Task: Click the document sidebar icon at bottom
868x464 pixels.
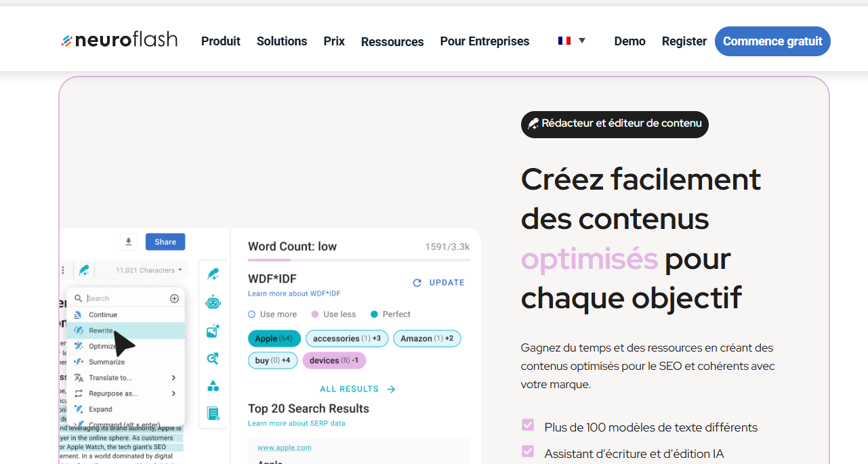Action: pos(213,413)
